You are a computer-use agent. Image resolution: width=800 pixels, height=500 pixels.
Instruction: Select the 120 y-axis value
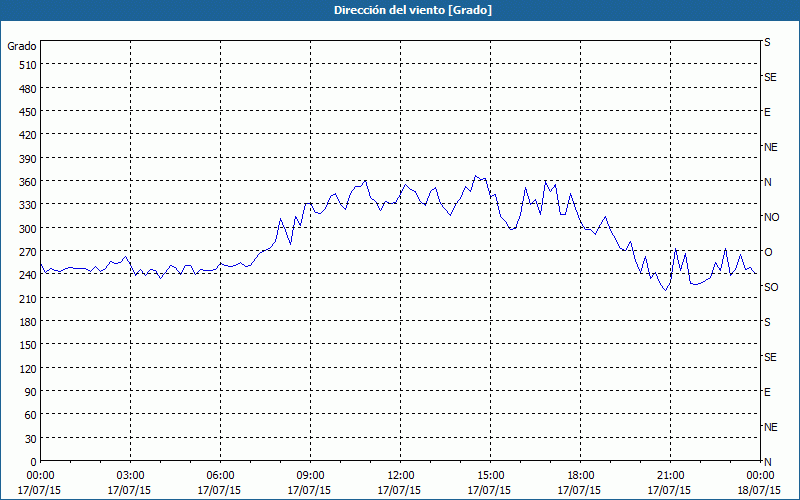pos(29,368)
